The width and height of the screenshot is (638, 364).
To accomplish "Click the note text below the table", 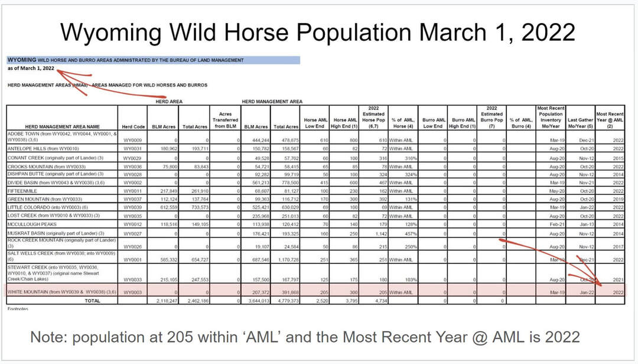I will [x=304, y=337].
